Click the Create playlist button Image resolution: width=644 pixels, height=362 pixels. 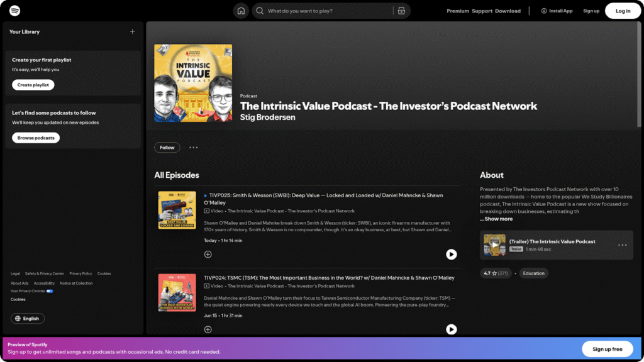[x=33, y=85]
